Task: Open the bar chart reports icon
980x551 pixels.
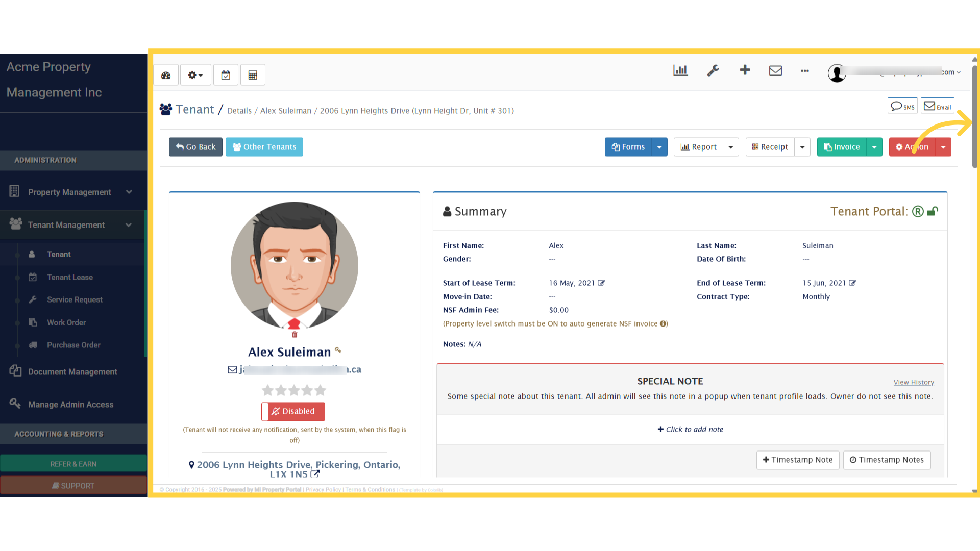Action: tap(680, 70)
